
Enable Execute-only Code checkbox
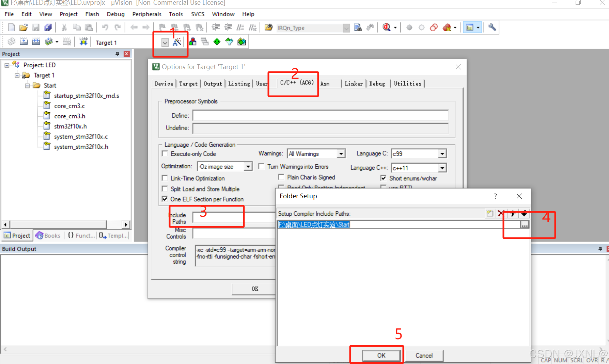(165, 153)
